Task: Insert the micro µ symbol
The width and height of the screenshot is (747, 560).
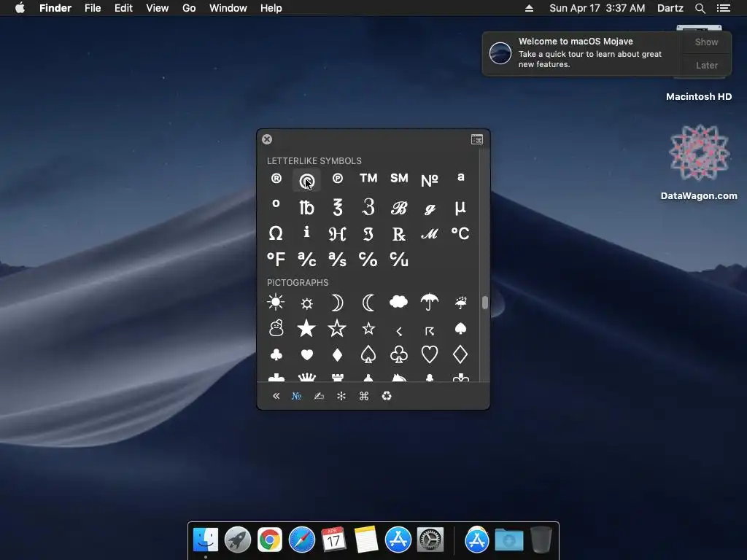Action: [x=460, y=207]
